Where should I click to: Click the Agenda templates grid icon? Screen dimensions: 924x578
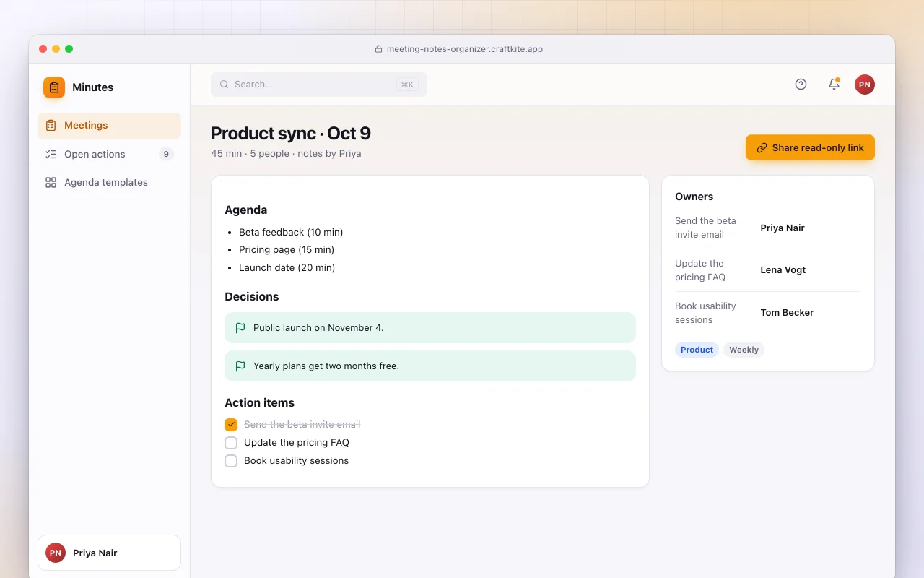51,183
